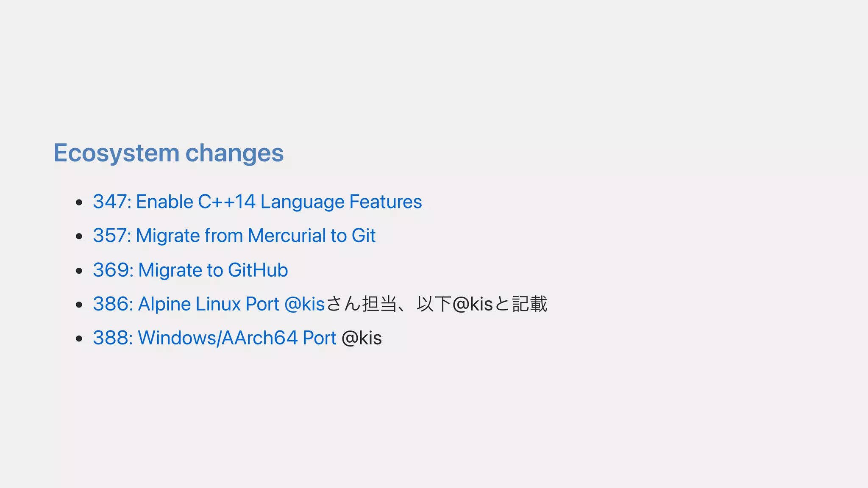Click the black @kis text after Windows/AArch64 Port

pos(362,338)
